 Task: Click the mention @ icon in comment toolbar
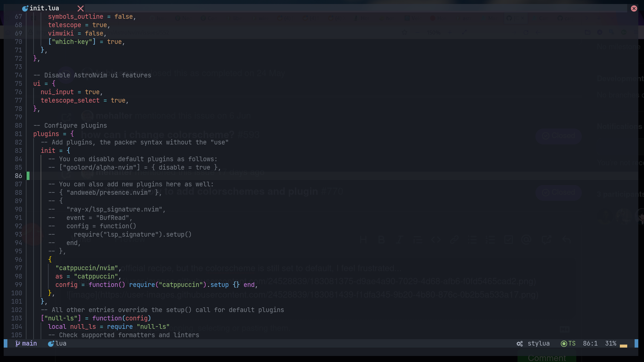click(x=526, y=240)
